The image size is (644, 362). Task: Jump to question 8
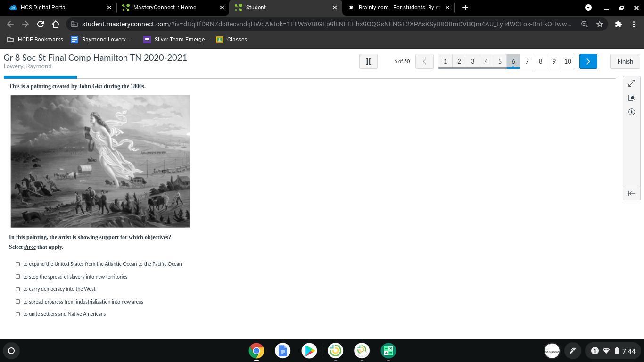(540, 61)
